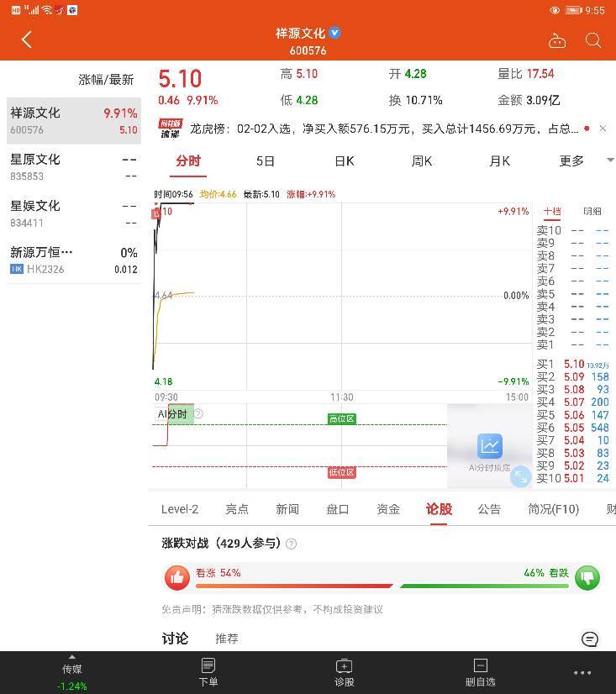Switch to the 5日 chart tab
Screen dimensions: 616x694
pos(266,161)
